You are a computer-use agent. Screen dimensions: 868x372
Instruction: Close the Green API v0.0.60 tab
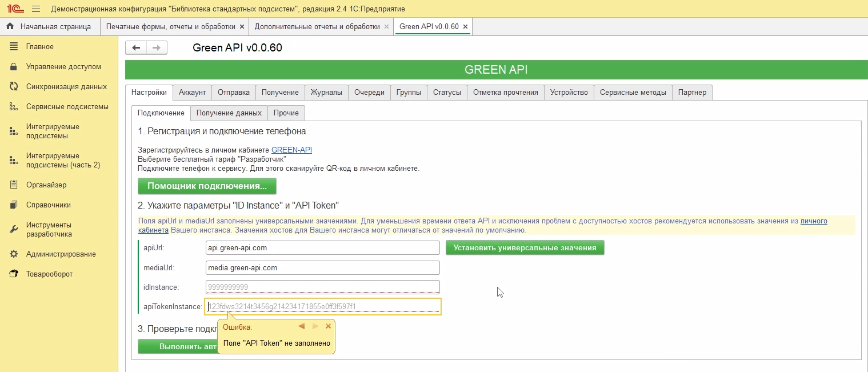pyautogui.click(x=465, y=27)
